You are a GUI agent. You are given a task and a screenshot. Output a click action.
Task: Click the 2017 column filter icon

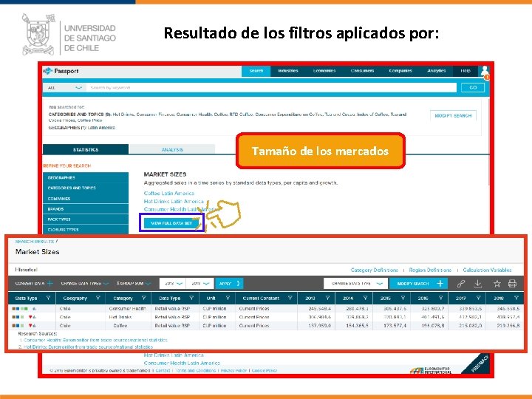(x=478, y=298)
